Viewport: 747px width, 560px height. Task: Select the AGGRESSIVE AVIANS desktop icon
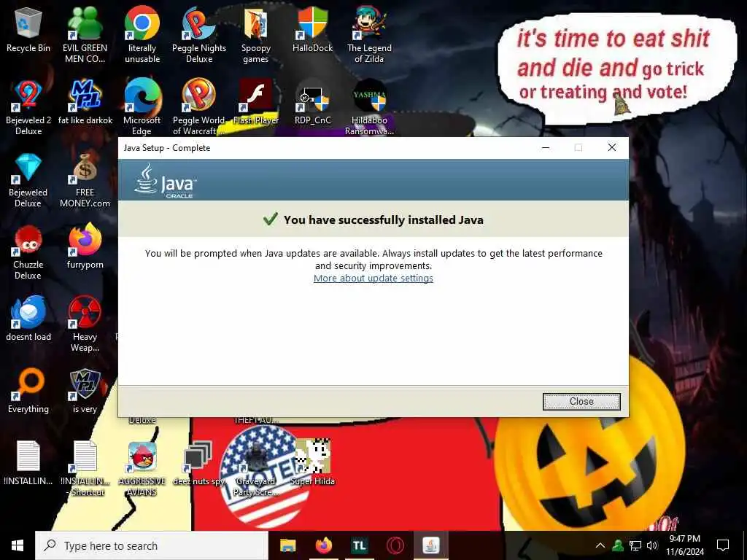[x=142, y=469]
